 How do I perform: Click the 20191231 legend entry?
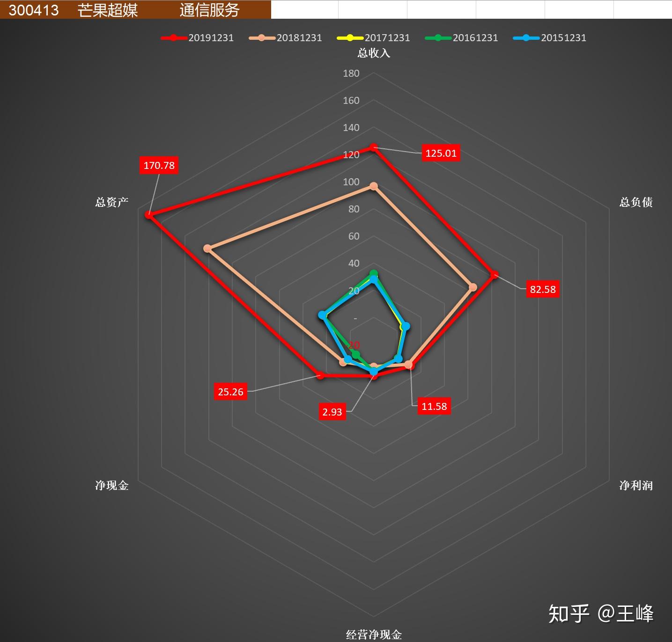tap(197, 38)
